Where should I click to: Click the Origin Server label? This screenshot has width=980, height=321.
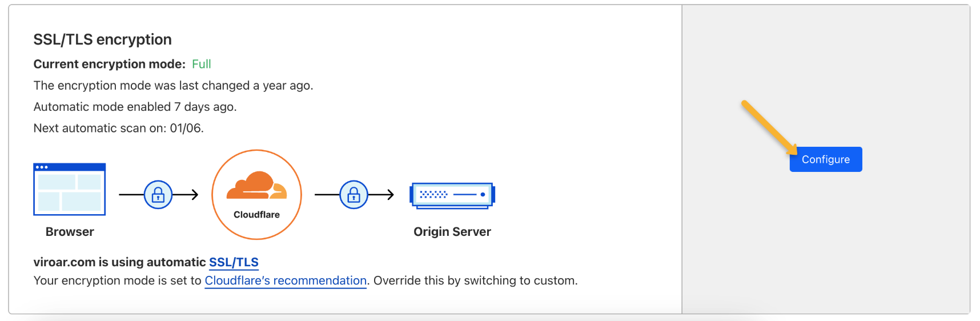click(x=452, y=232)
